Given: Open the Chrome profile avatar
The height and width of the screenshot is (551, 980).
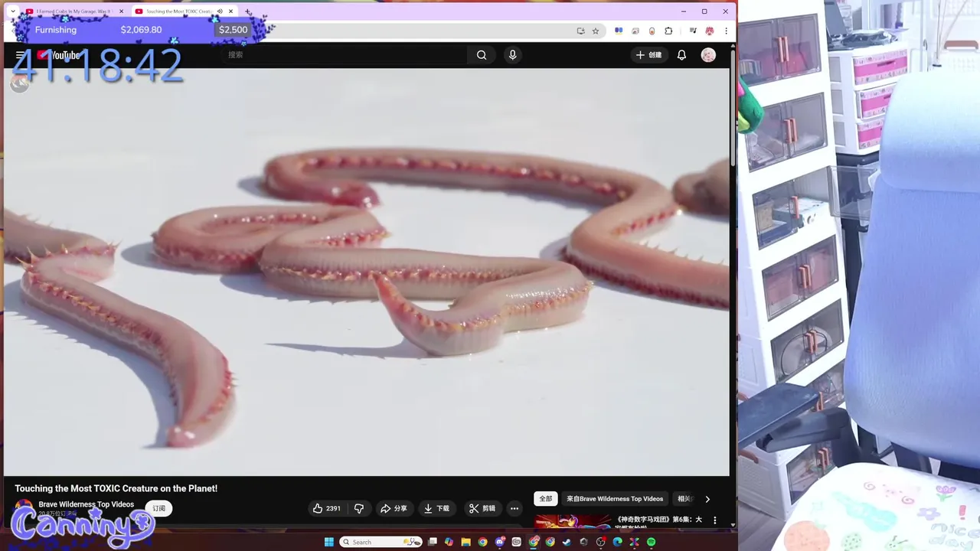Looking at the screenshot, I should click(x=710, y=31).
